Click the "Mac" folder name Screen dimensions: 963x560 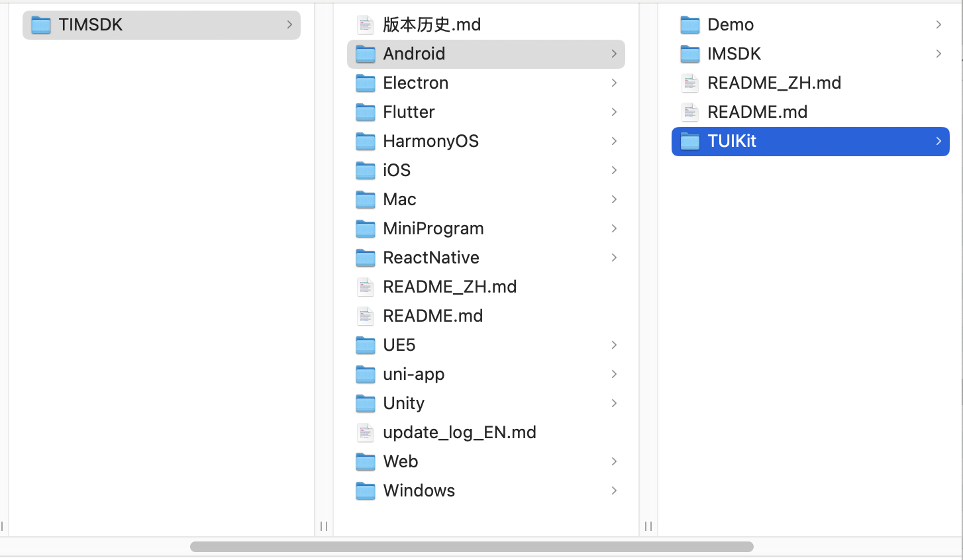[x=399, y=199]
